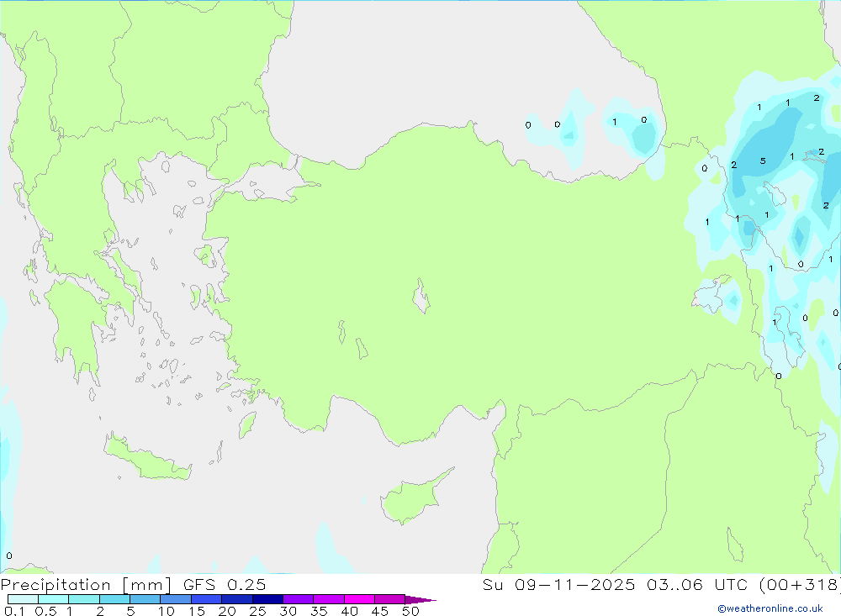The height and width of the screenshot is (616, 841).
Task: Click the 45–50 mm legend color swatch
Action: tap(390, 599)
